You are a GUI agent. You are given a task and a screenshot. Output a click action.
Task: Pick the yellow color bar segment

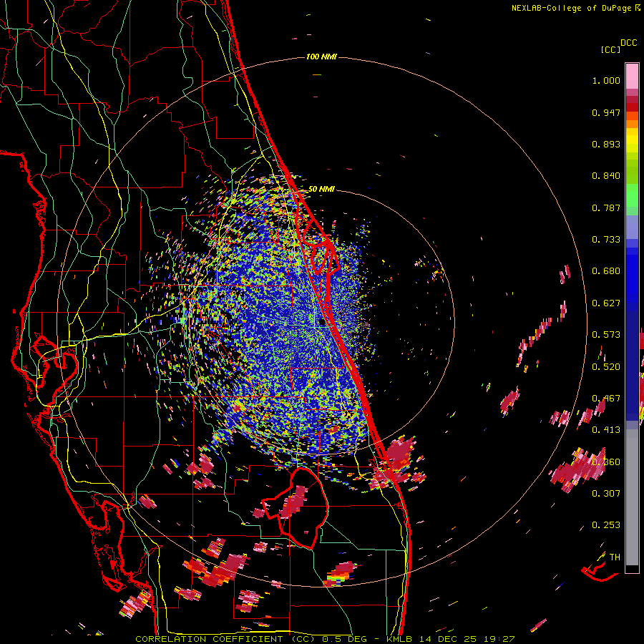(x=632, y=140)
